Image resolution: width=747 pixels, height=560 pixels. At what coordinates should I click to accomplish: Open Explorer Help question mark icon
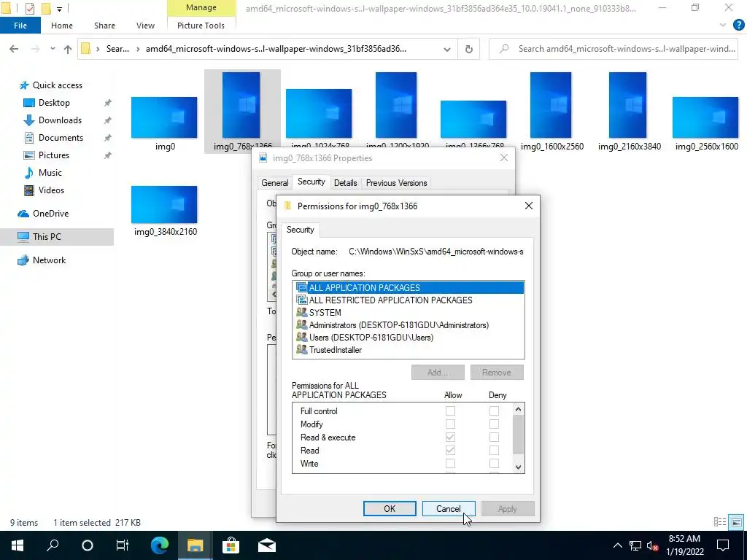[738, 26]
